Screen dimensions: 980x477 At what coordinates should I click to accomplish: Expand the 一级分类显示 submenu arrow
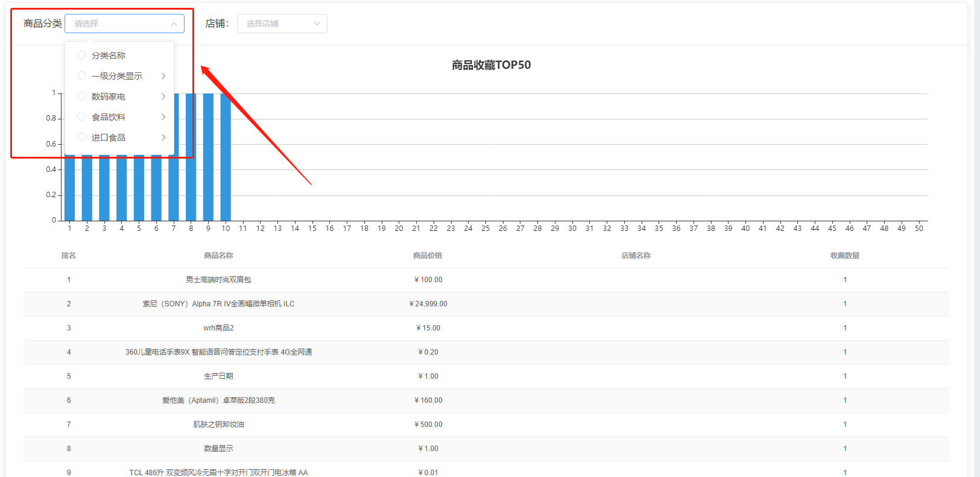pos(163,76)
